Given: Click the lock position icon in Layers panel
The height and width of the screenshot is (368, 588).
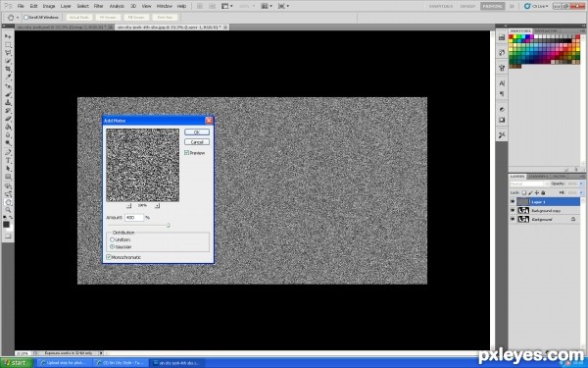Looking at the screenshot, I should click(x=537, y=192).
